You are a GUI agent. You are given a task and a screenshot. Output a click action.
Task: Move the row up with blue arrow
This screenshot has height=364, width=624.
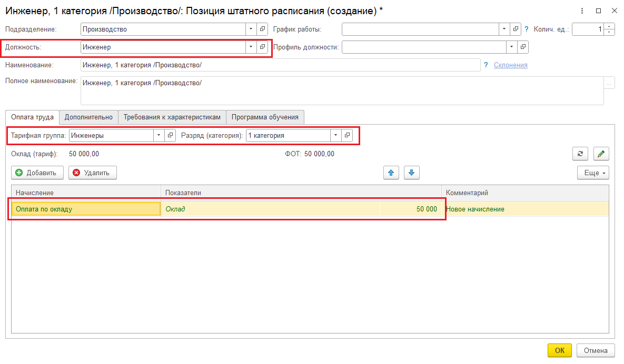[x=391, y=173]
